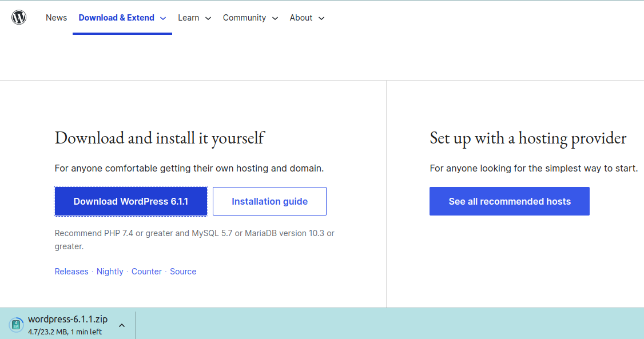Expand the Download & Extend chevron

163,18
